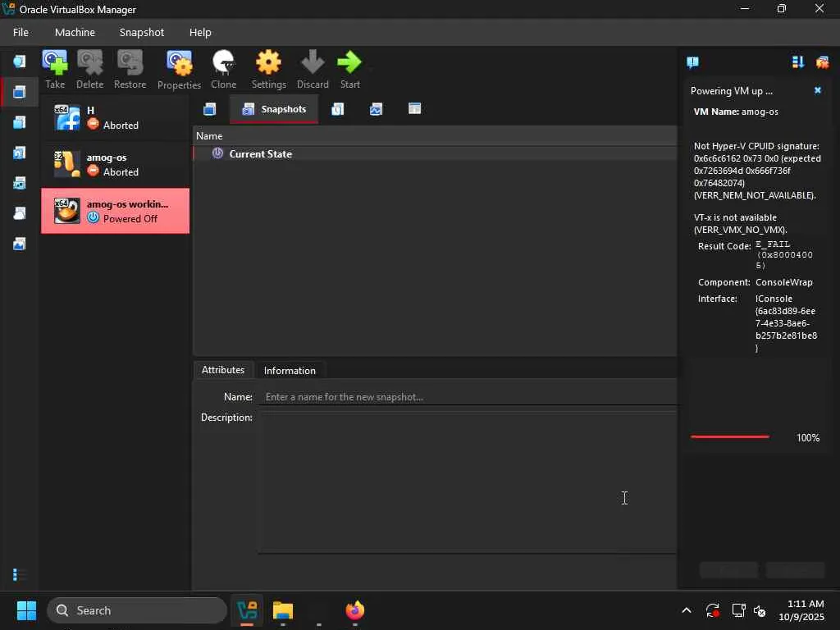Viewport: 840px width, 630px height.
Task: Click the Restore snapshot toolbar icon
Action: tap(130, 70)
